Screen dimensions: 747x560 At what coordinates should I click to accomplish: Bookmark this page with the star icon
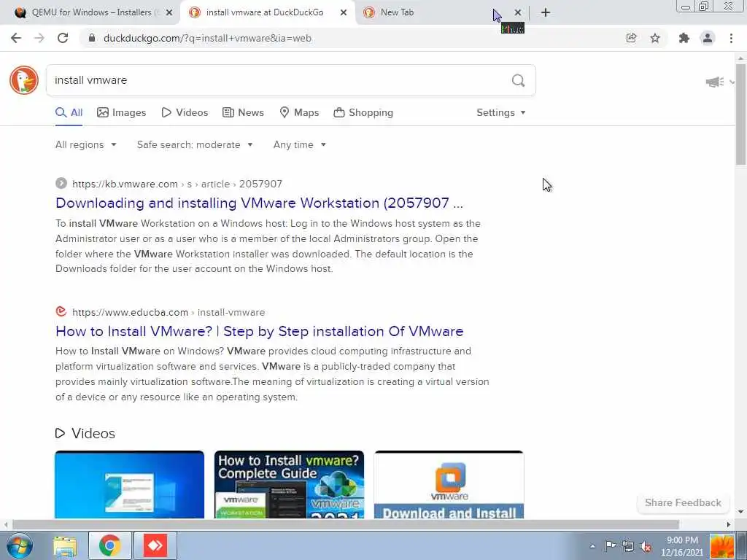click(655, 38)
